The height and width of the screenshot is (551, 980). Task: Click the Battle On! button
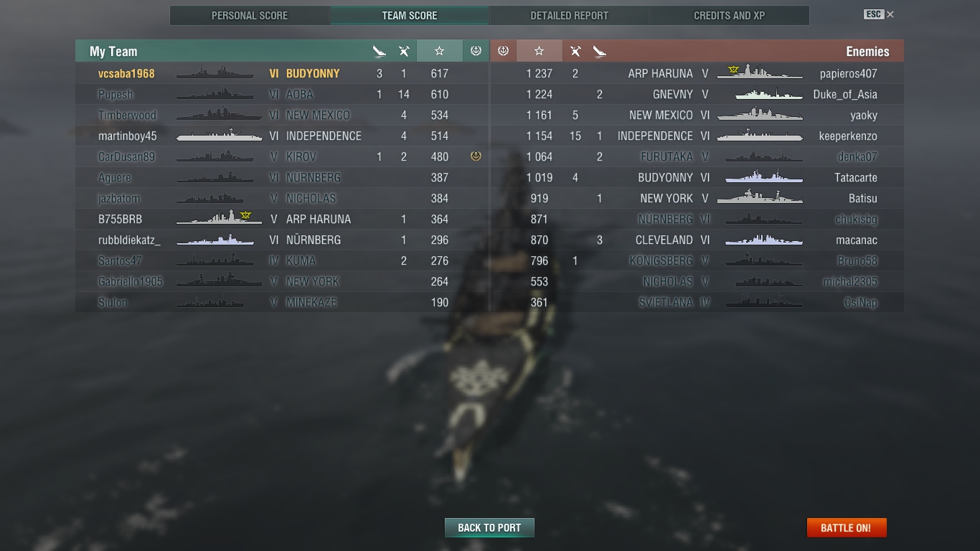[x=847, y=527]
